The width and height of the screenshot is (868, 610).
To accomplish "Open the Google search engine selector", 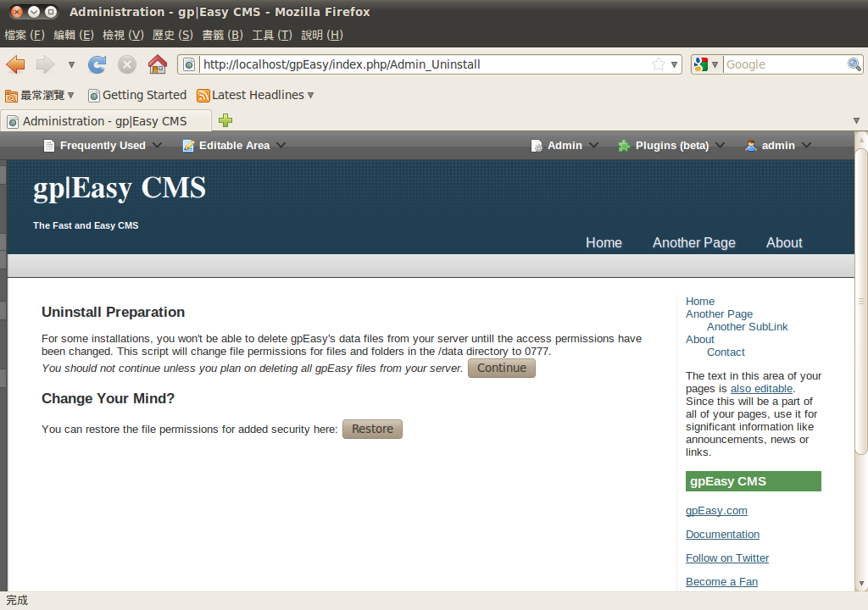I will coord(706,64).
